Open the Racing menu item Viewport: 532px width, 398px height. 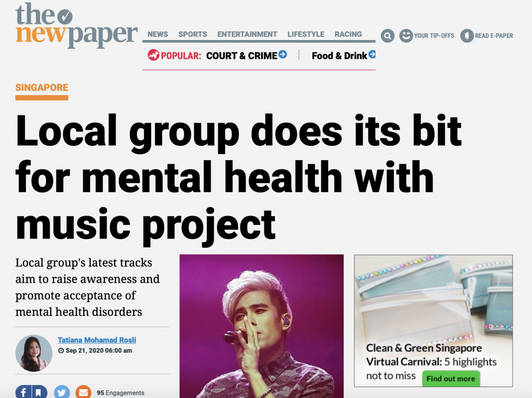[x=348, y=34]
